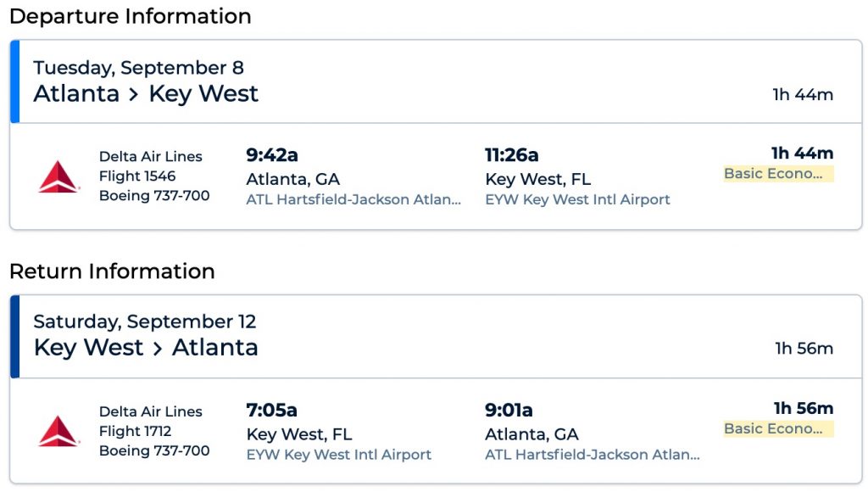Open the EYW Key West Intl Airport link under 7:05a
Screen dimensions: 868x492
[338, 455]
